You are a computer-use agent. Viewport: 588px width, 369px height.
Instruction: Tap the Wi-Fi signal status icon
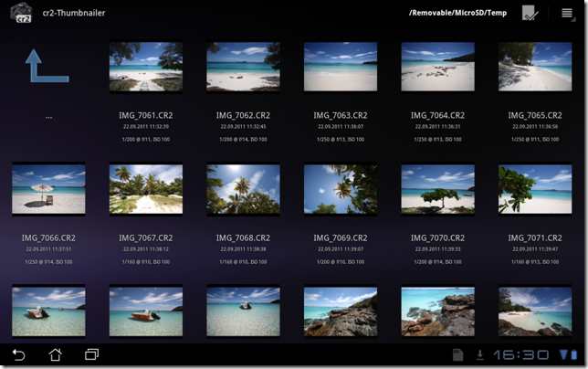(563, 354)
